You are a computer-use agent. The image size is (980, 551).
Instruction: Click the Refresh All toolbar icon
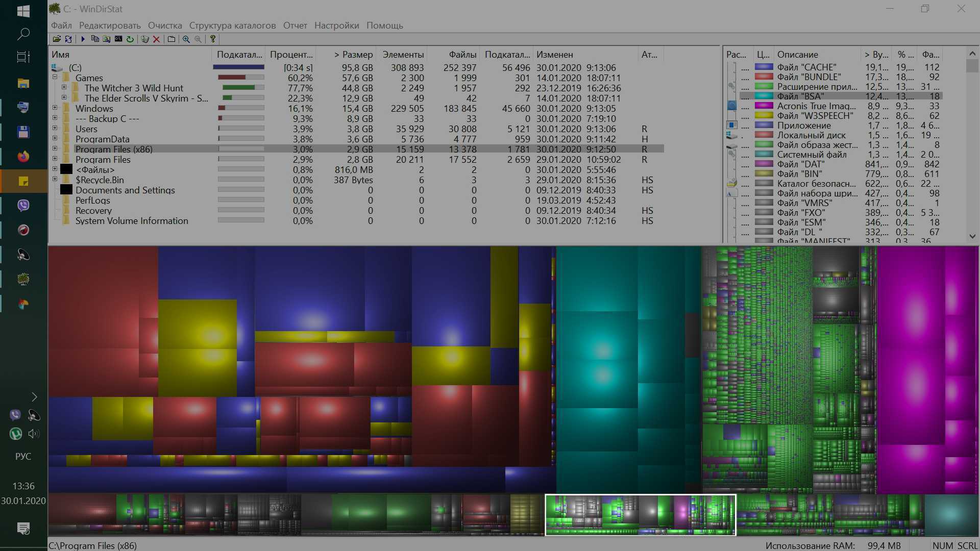coord(68,39)
